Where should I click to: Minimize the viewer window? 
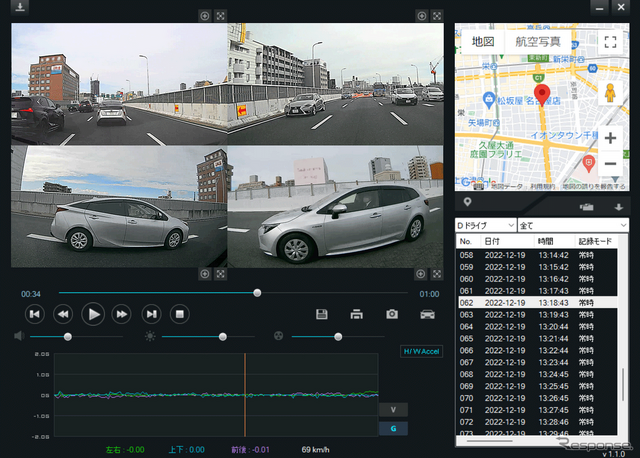coord(599,7)
